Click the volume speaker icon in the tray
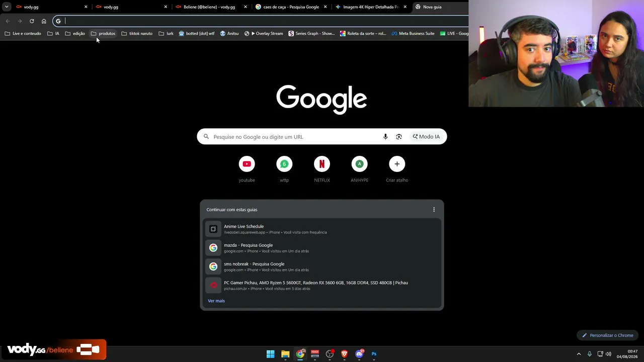The image size is (644, 362). coord(608,354)
